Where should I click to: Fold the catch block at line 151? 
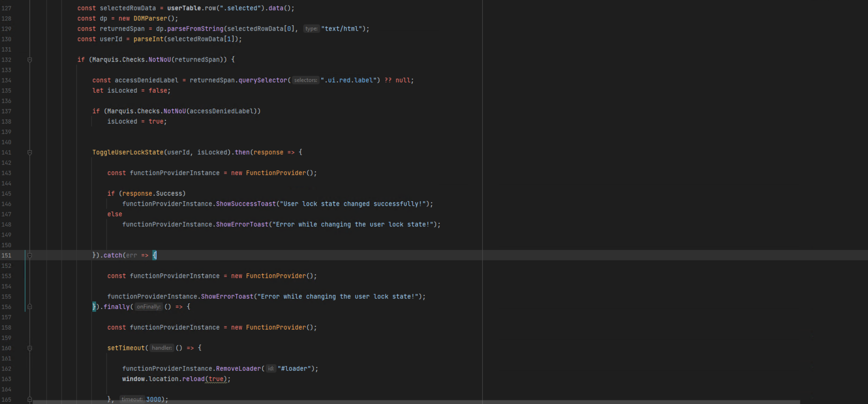(x=30, y=256)
